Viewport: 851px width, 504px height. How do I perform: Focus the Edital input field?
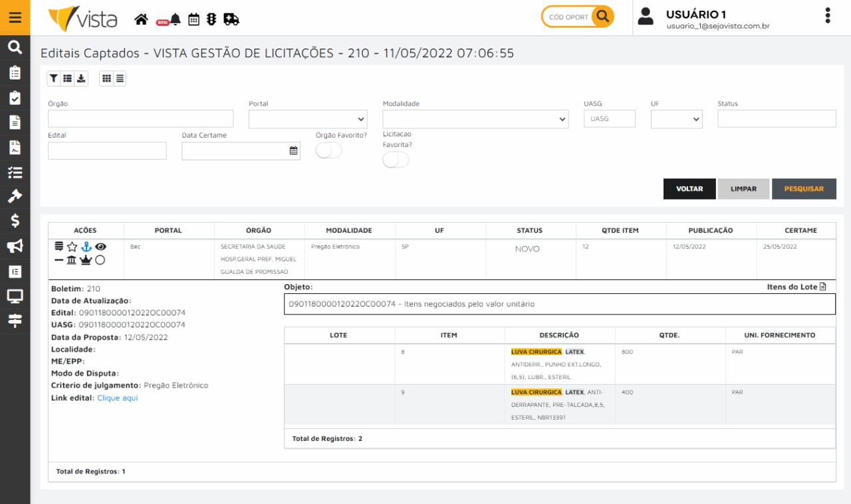[x=107, y=151]
